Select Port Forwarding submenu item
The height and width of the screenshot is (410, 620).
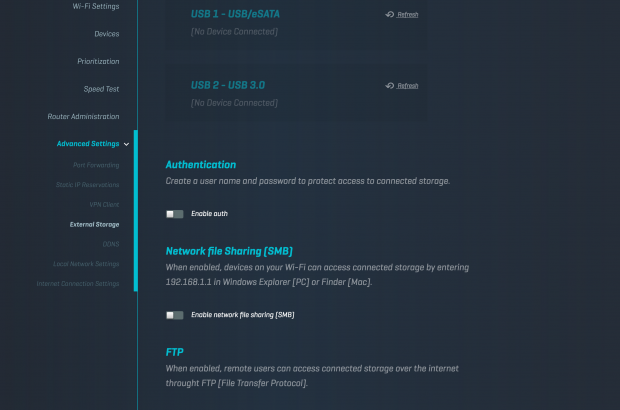96,164
